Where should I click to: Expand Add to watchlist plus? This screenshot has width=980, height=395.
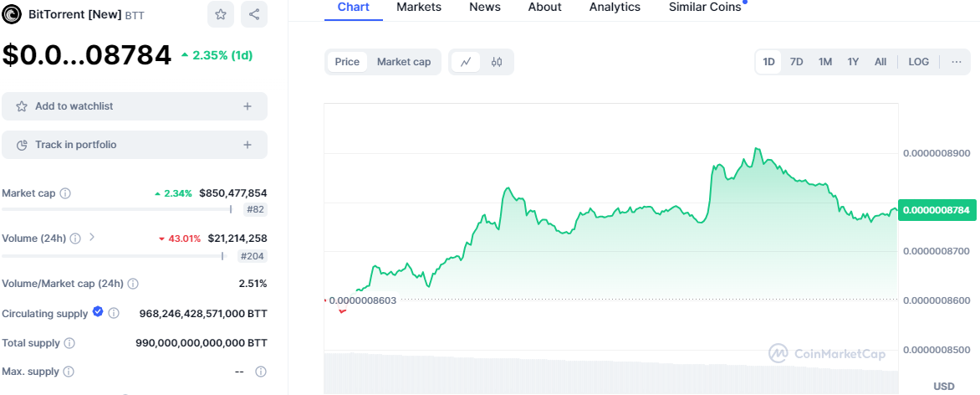pos(247,106)
